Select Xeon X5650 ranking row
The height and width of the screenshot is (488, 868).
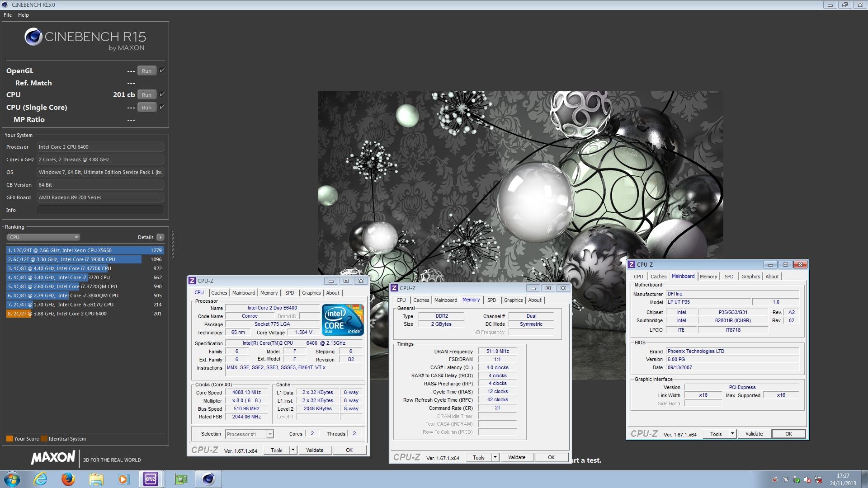point(85,250)
